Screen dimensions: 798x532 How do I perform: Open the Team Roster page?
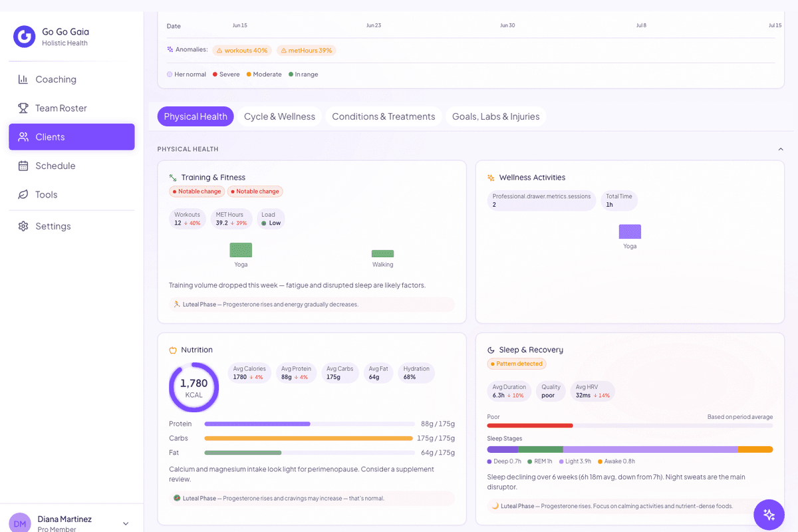(72, 108)
